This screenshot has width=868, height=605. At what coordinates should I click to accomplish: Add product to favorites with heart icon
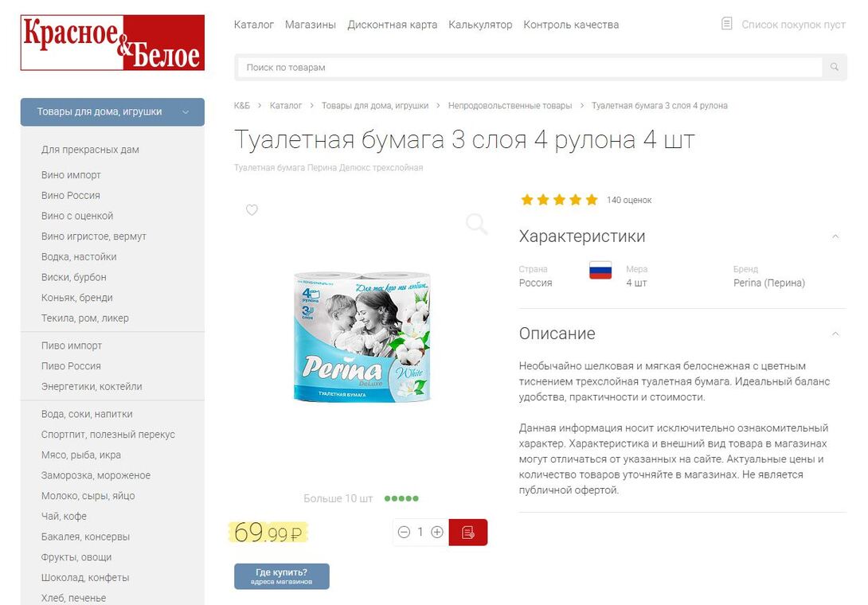(x=252, y=210)
